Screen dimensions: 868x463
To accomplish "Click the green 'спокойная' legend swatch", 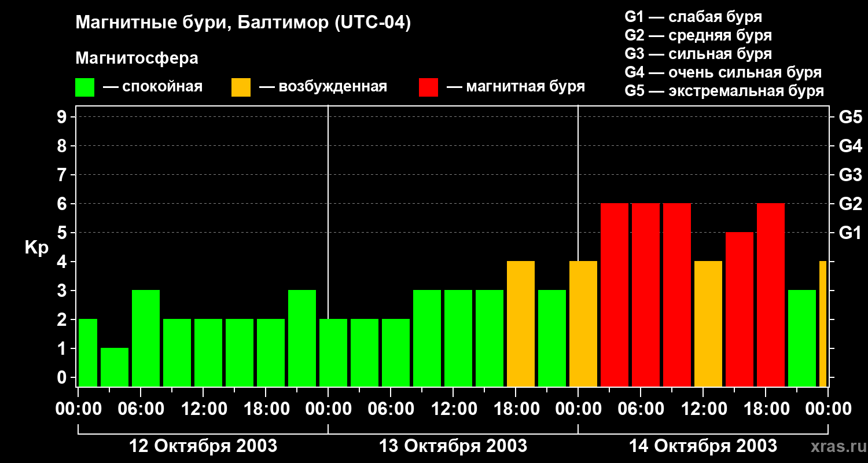I will [x=85, y=87].
